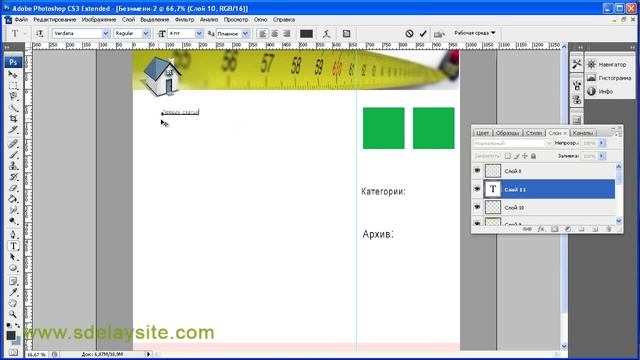
Task: Add a layer mask in Layers panel
Action: coord(554,229)
